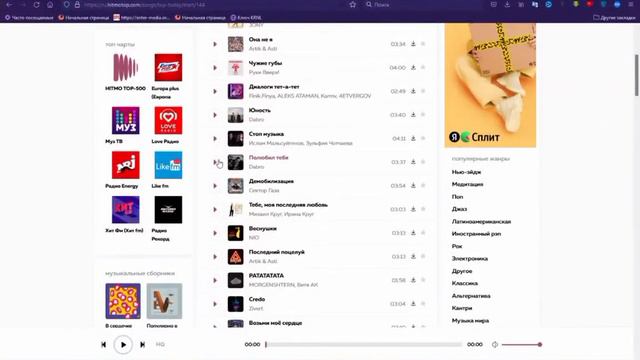Download the track Credo
The width and height of the screenshot is (640, 360).
coord(413,304)
